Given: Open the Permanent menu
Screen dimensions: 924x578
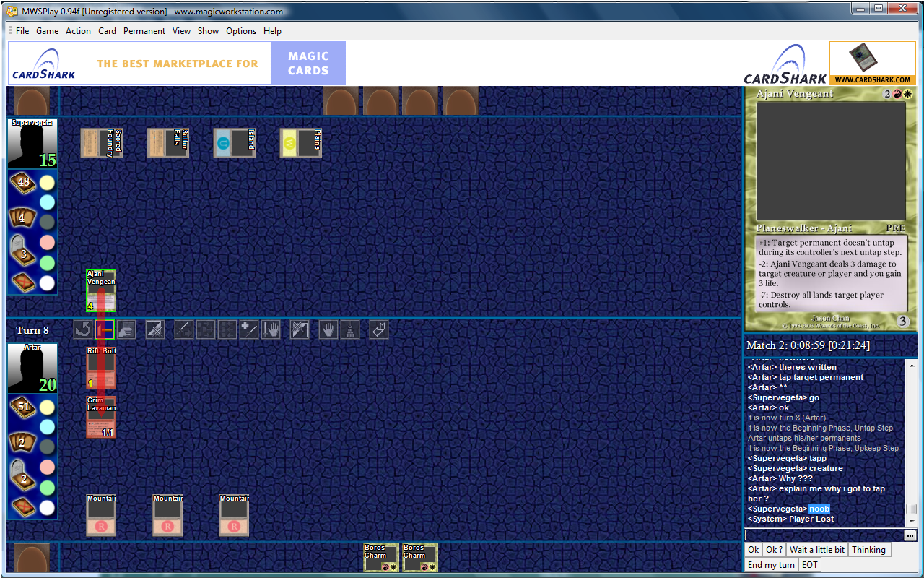Looking at the screenshot, I should 144,31.
